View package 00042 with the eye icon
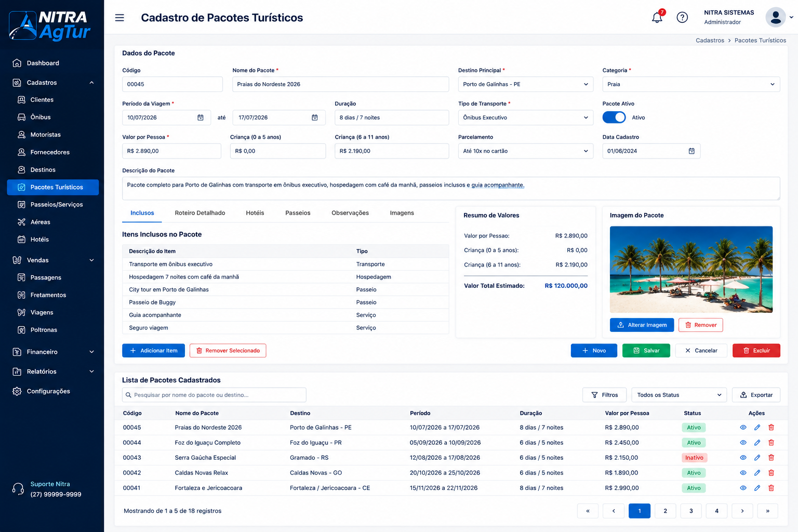 pos(743,473)
